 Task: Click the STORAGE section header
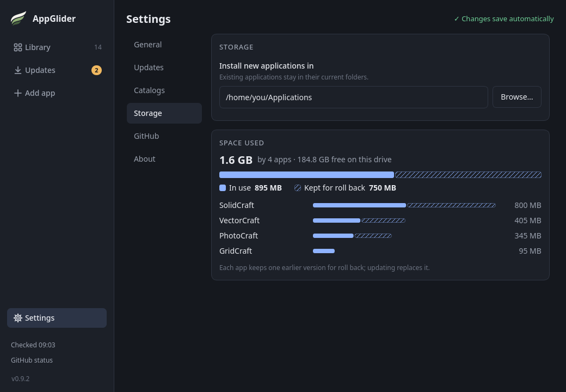236,47
